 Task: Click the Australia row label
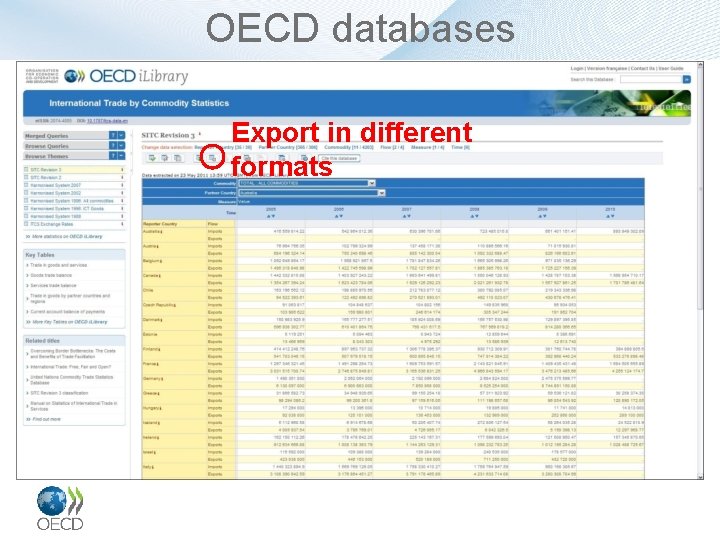point(152,231)
